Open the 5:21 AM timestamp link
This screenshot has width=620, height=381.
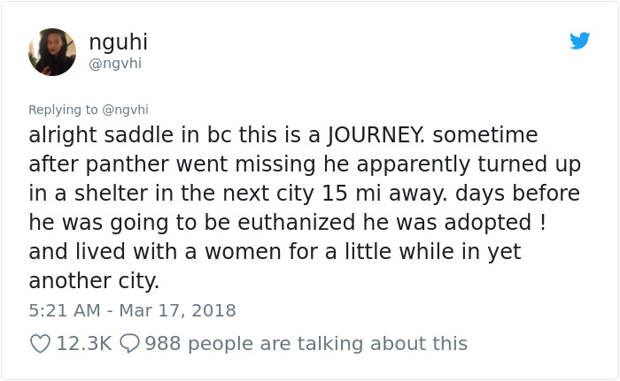click(x=64, y=310)
